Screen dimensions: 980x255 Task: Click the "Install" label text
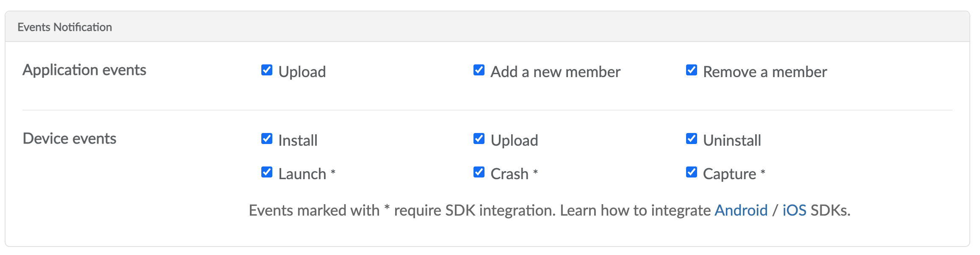[298, 140]
